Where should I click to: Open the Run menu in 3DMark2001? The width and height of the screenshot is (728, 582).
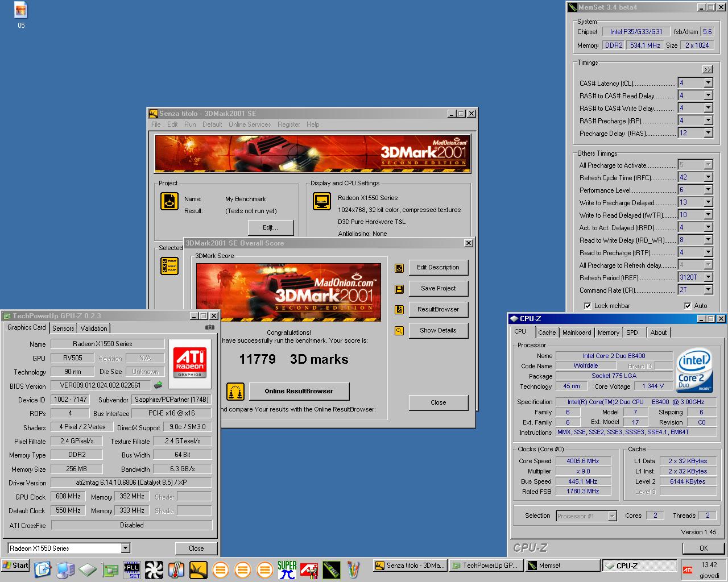pyautogui.click(x=190, y=124)
